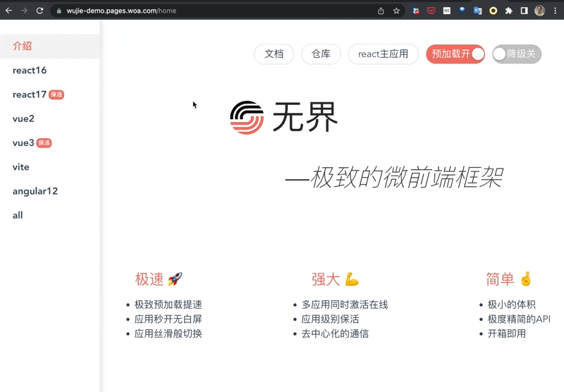The image size is (564, 392).
Task: Click the 无界 title text
Action: point(305,117)
